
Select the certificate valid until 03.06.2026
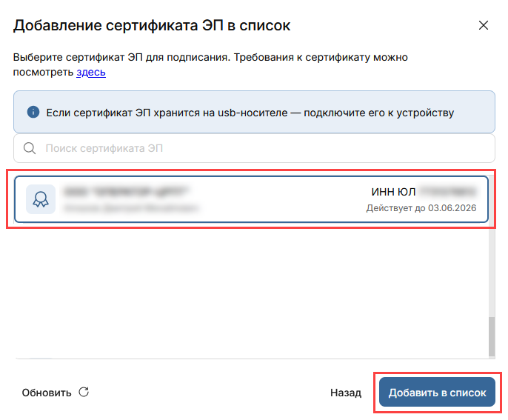pyautogui.click(x=252, y=199)
